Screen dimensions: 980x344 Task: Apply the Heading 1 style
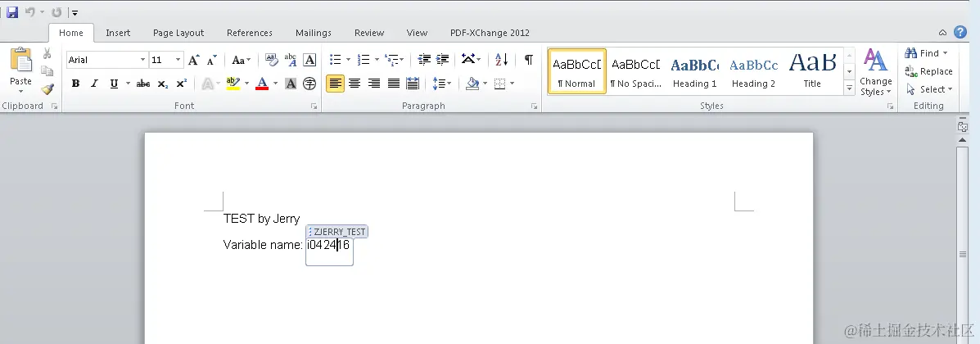click(695, 71)
